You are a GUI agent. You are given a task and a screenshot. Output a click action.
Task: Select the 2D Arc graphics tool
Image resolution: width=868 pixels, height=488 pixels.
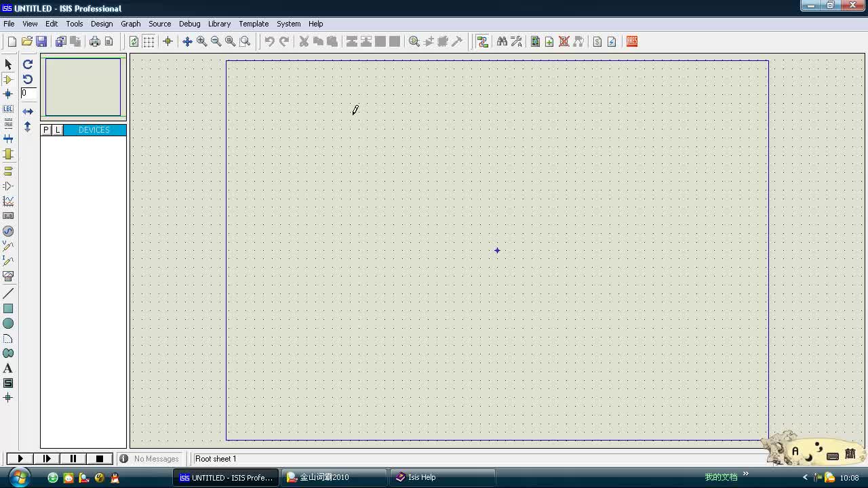[x=8, y=338]
